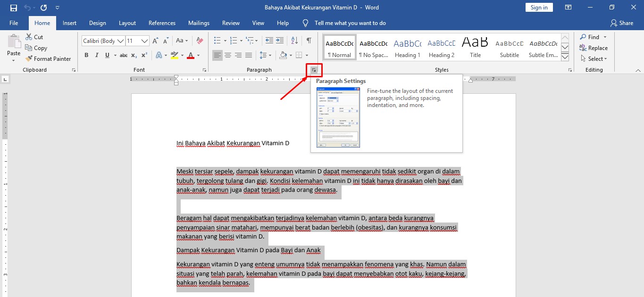Click the Save icon in title bar
Screen dimensions: 644x297
tap(13, 8)
